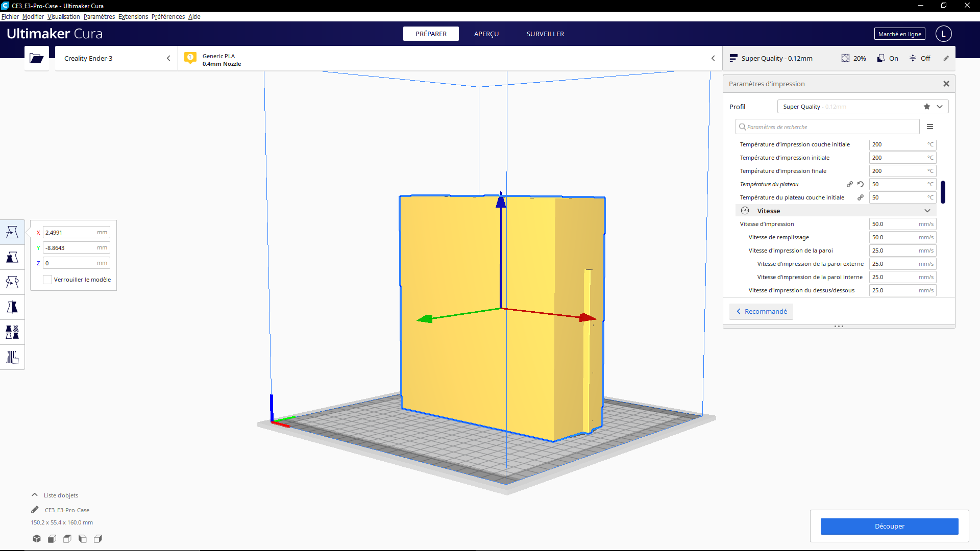Click the panel resize handle dots
980x551 pixels.
[x=839, y=326]
